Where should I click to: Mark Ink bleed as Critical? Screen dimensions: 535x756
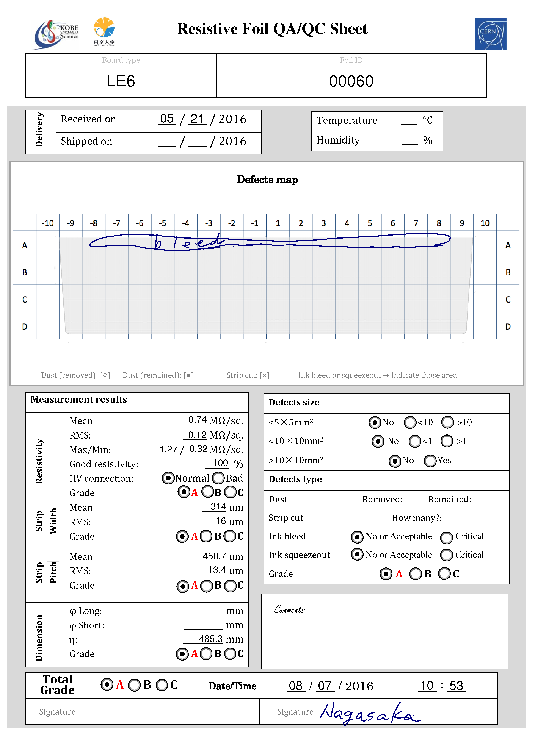pos(446,538)
